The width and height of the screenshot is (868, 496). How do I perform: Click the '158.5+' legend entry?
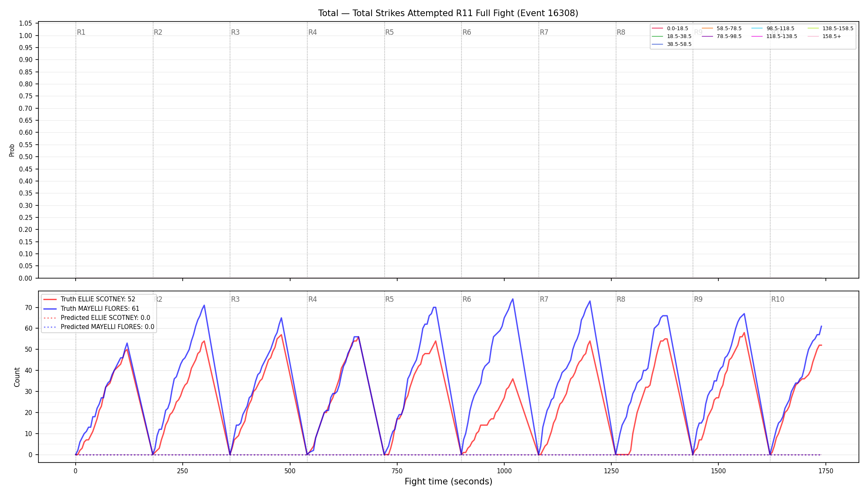[x=832, y=36]
